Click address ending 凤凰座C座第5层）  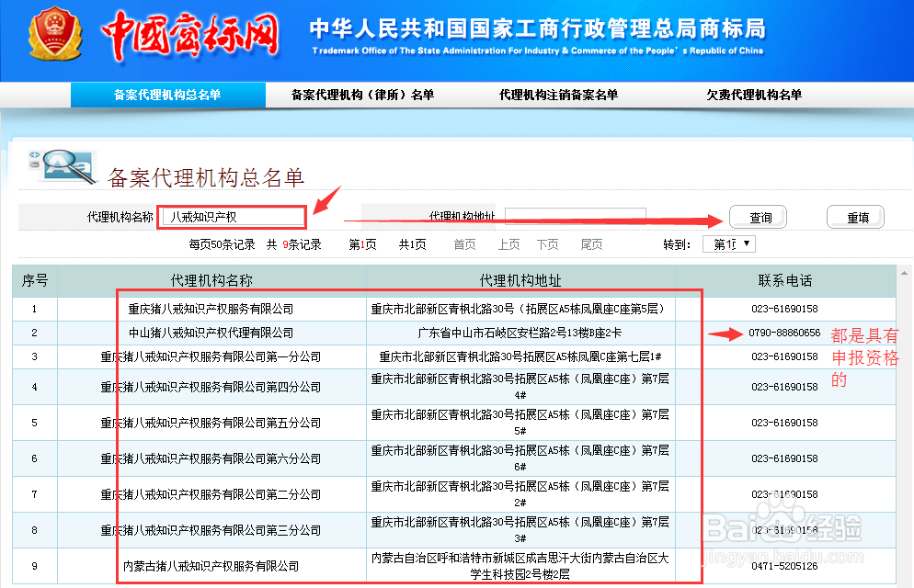(x=519, y=309)
